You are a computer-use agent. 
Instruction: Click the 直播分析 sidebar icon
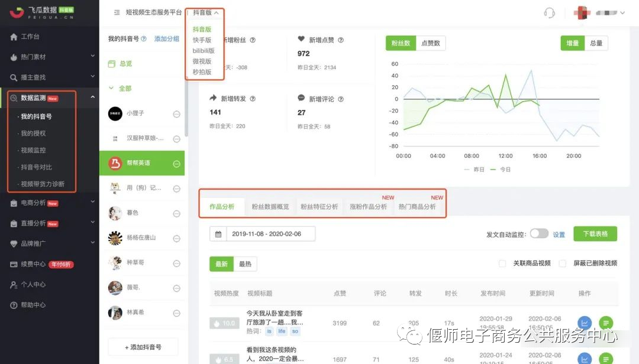pyautogui.click(x=14, y=223)
